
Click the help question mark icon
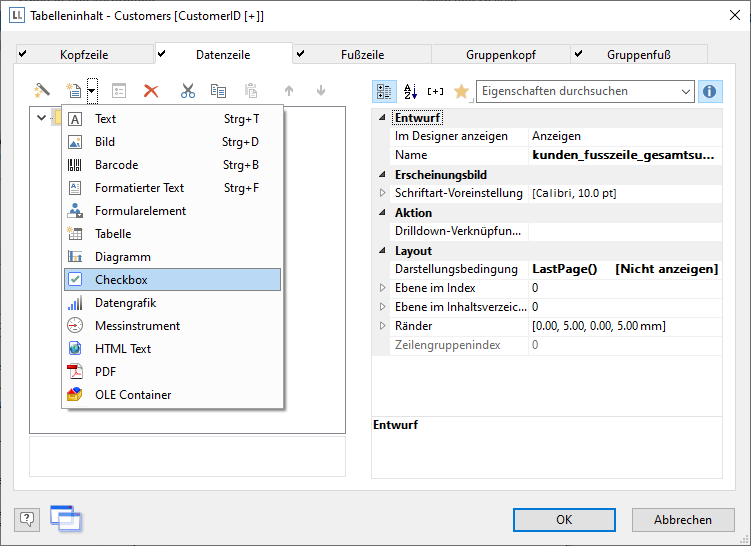point(28,519)
